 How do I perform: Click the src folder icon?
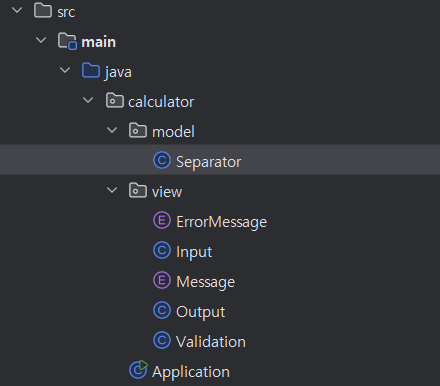43,10
